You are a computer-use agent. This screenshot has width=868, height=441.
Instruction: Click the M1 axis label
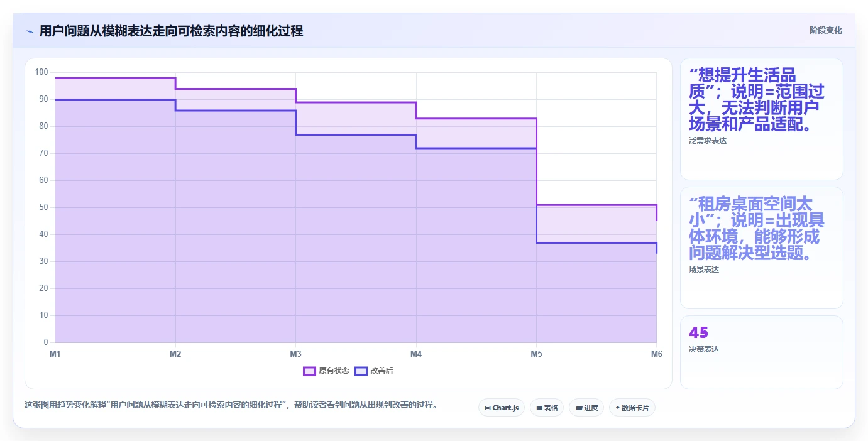[55, 354]
